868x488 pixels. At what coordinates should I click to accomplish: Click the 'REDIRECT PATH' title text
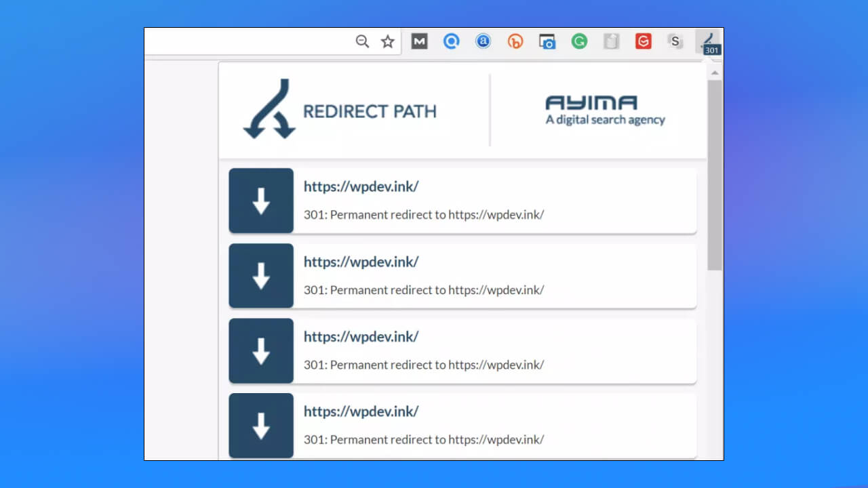coord(370,111)
